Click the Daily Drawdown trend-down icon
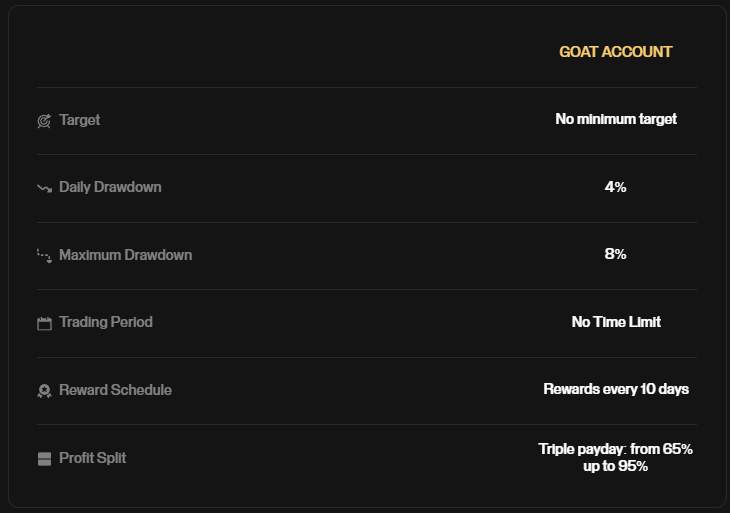Screen dimensions: 730x513 tap(44, 188)
